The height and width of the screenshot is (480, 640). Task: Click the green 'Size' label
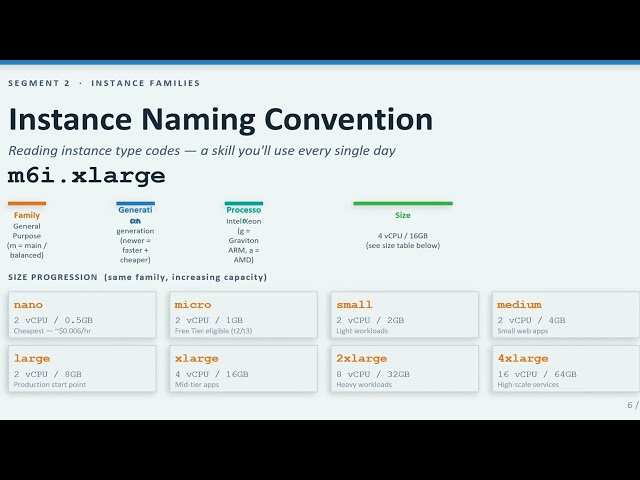point(403,215)
